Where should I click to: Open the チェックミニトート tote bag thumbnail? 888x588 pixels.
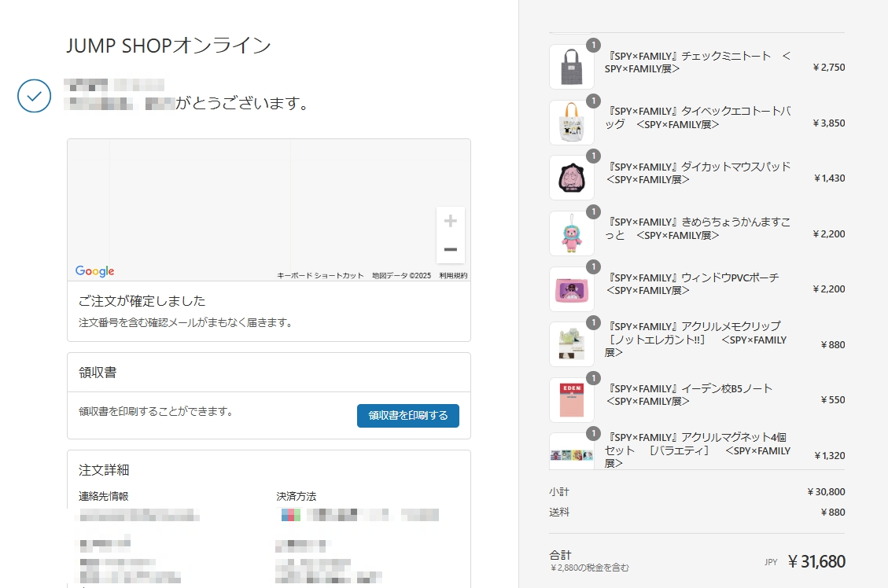click(x=572, y=67)
